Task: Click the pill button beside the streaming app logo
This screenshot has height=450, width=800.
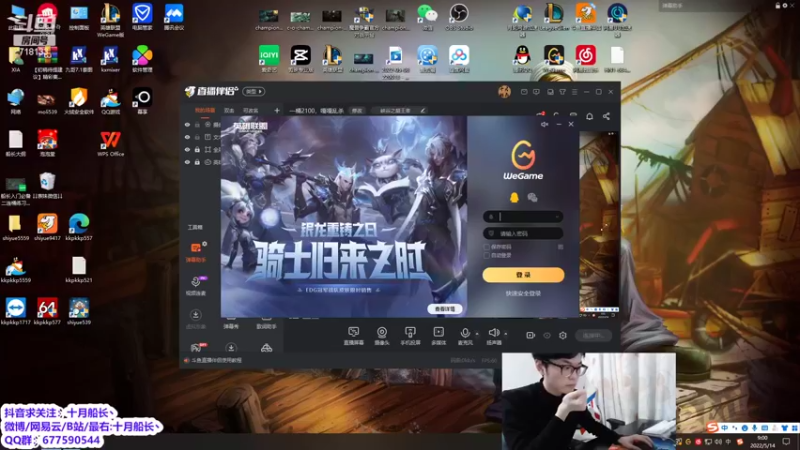Action: [x=254, y=92]
